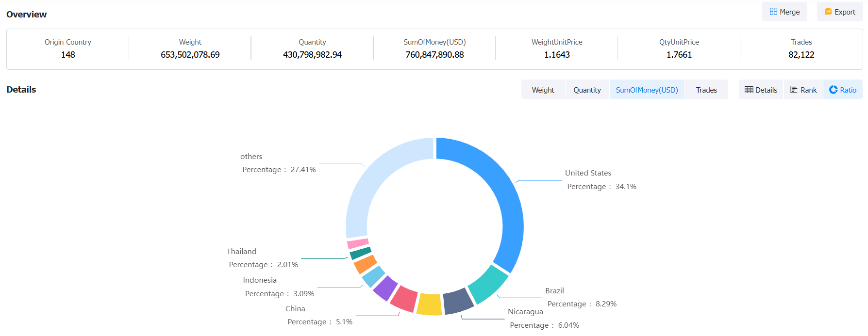Click the dark teal Thailand segment

(x=361, y=253)
